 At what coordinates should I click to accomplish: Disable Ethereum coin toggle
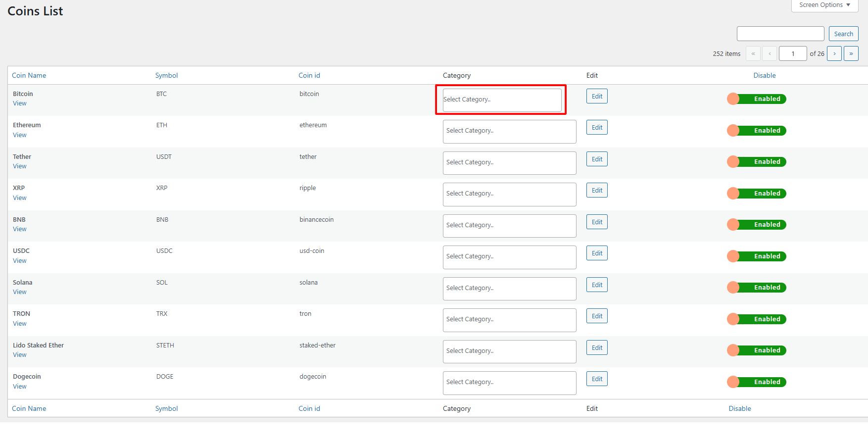[756, 131]
